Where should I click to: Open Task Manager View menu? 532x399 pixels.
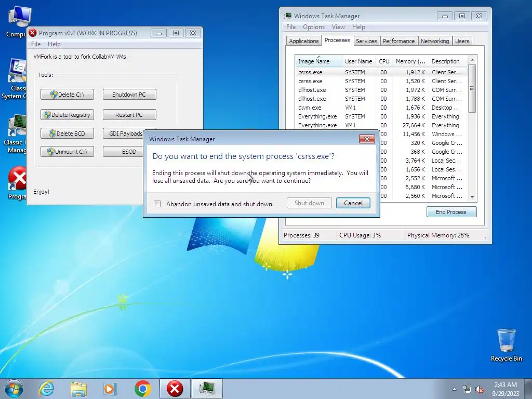tap(338, 27)
